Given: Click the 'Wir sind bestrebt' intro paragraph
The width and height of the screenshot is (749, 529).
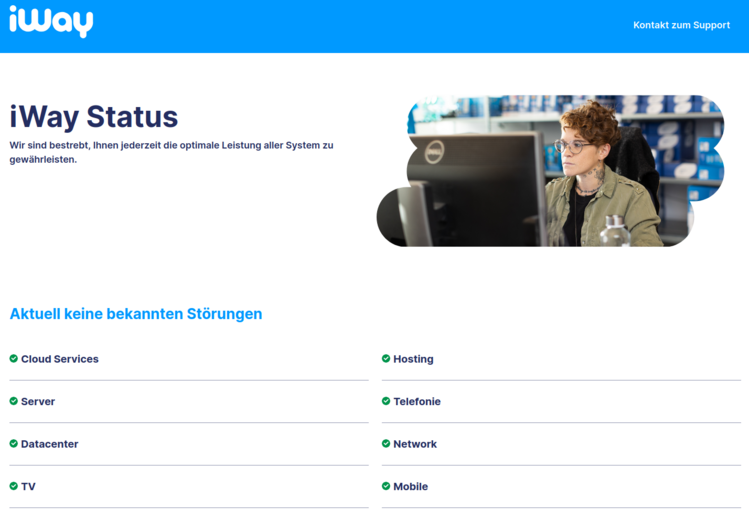Looking at the screenshot, I should click(x=171, y=152).
